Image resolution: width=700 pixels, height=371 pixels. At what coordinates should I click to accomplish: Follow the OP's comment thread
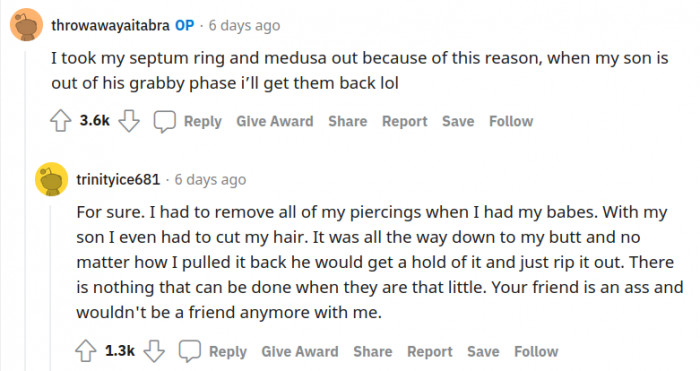pyautogui.click(x=511, y=121)
